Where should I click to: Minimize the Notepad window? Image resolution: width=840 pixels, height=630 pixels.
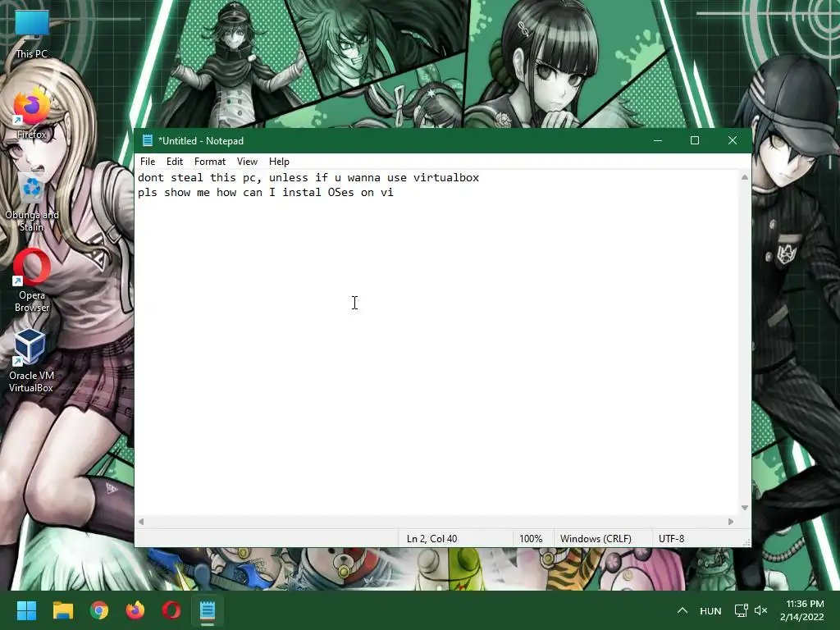coord(658,140)
